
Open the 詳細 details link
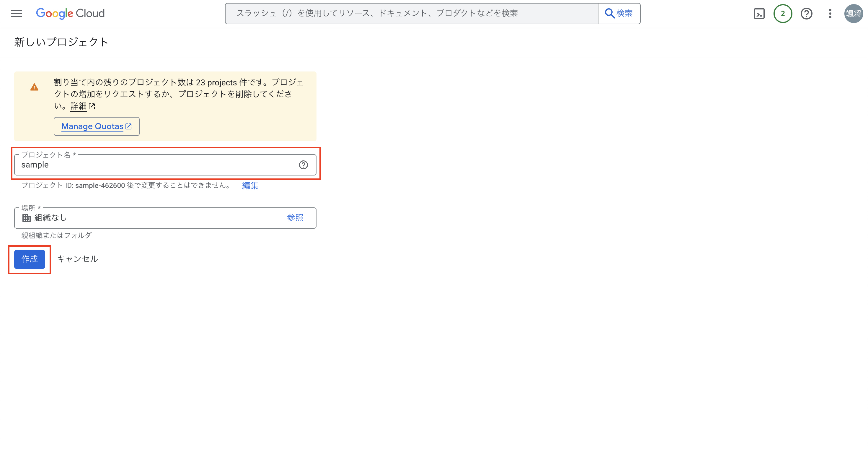click(x=82, y=106)
